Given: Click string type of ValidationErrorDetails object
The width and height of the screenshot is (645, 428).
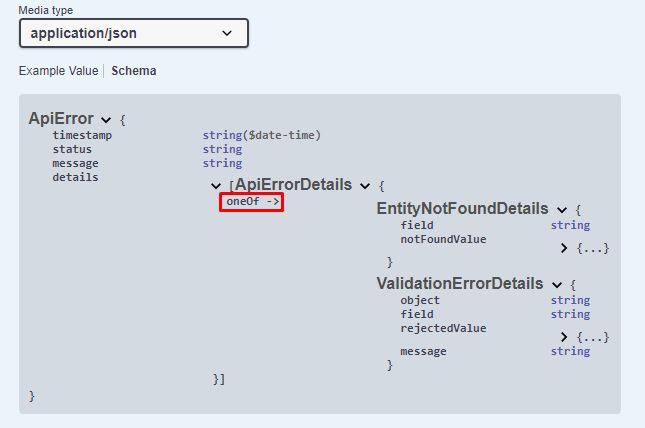Looking at the screenshot, I should 571,300.
